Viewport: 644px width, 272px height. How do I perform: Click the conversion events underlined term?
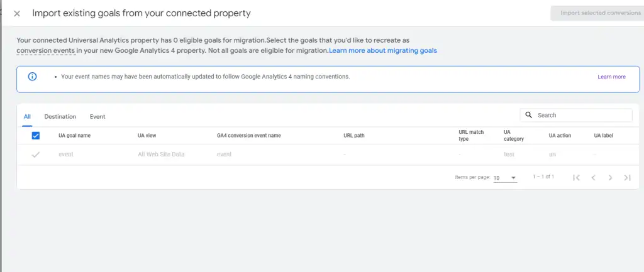point(47,50)
